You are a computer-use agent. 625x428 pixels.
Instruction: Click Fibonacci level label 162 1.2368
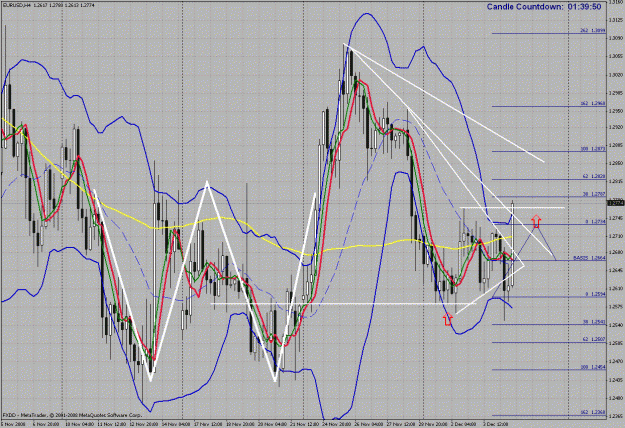click(x=593, y=412)
